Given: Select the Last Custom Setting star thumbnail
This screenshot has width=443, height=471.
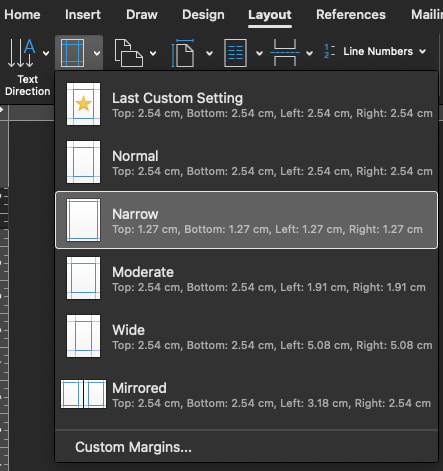Looking at the screenshot, I should click(x=83, y=104).
